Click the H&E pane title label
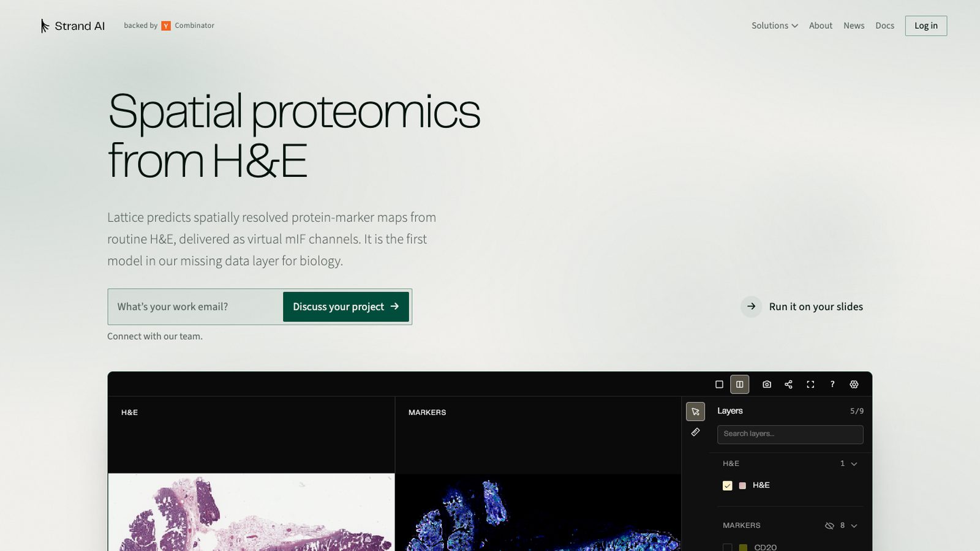This screenshot has height=551, width=980. 129,413
